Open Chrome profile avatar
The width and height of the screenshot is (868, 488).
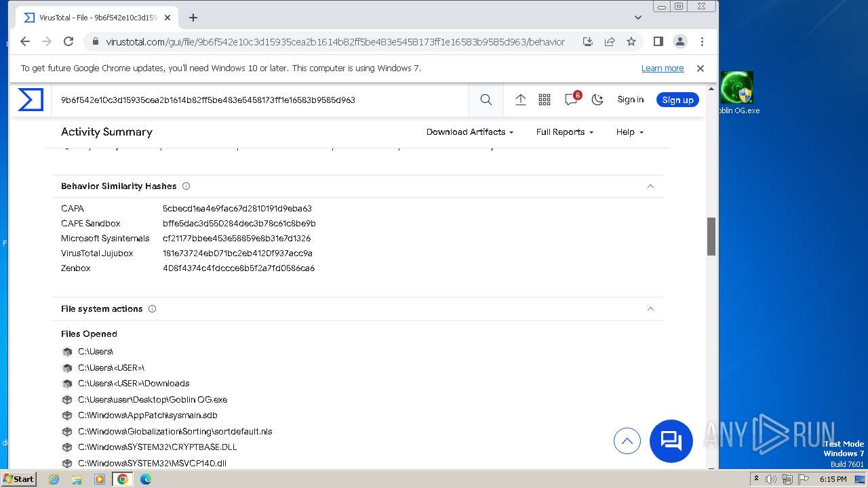[680, 41]
